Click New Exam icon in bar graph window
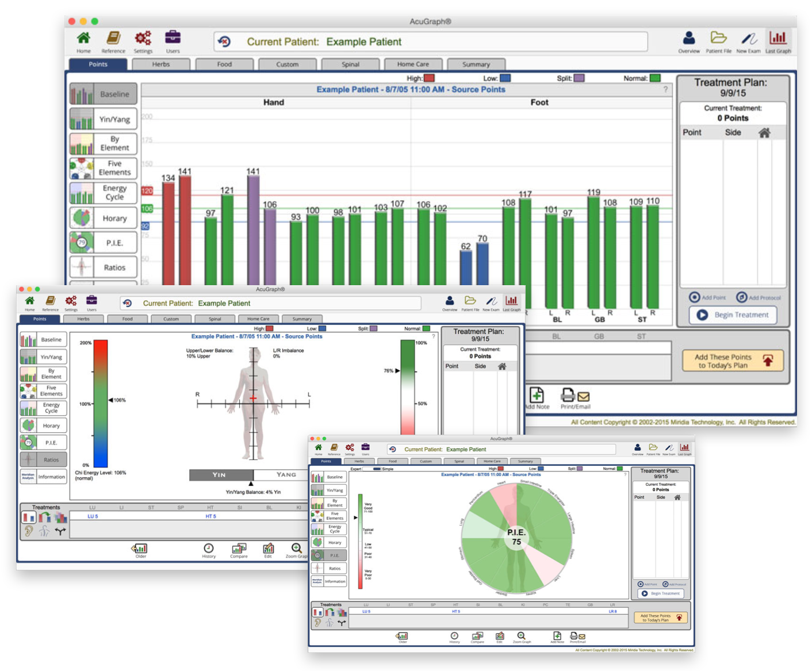Image resolution: width=812 pixels, height=671 pixels. pyautogui.click(x=748, y=39)
